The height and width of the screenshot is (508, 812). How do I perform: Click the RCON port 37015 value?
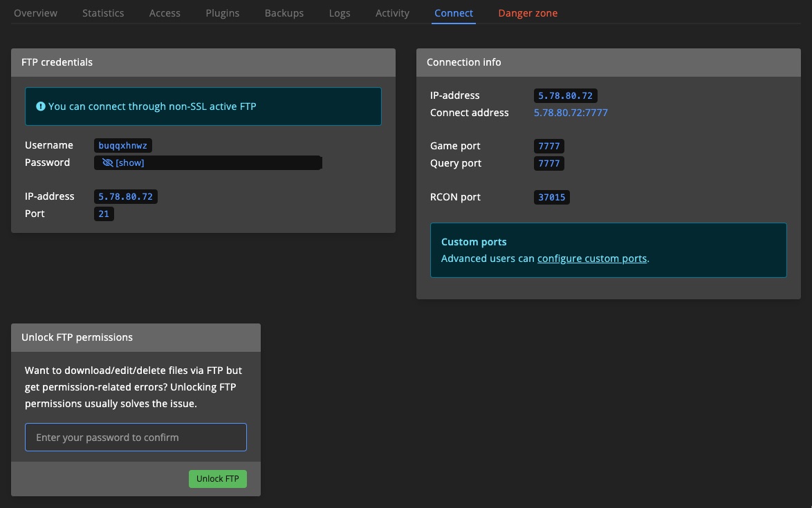551,198
